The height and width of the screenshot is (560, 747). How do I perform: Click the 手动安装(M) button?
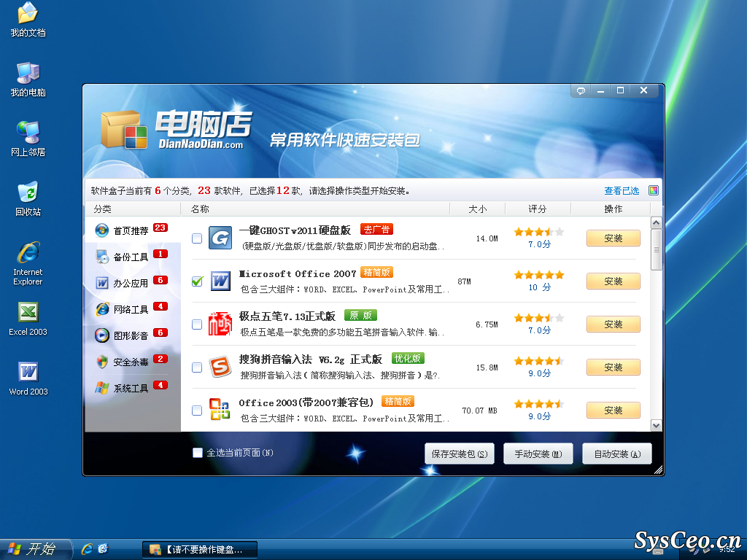click(x=538, y=454)
